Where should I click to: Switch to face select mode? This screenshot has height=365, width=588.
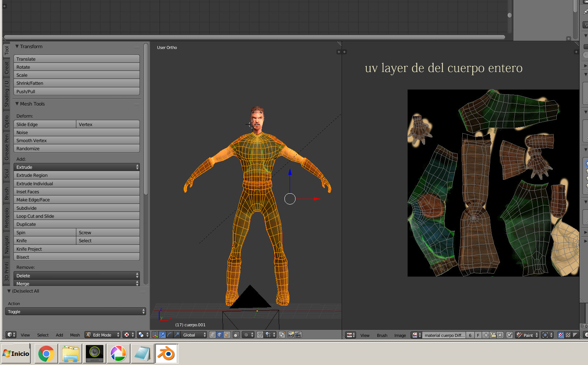point(227,335)
